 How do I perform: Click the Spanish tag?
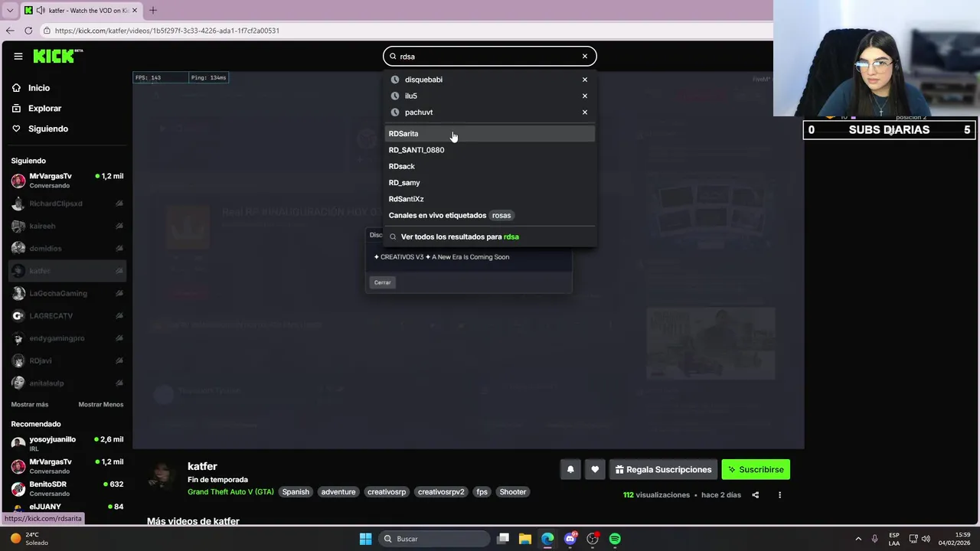coord(296,492)
